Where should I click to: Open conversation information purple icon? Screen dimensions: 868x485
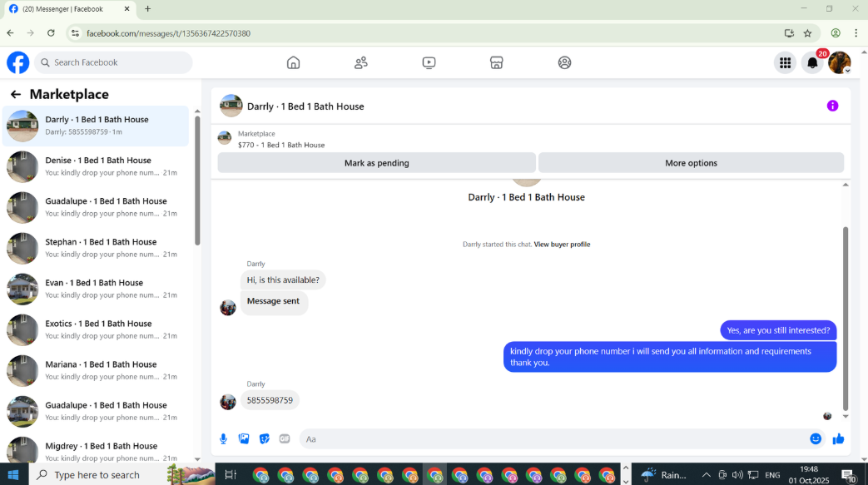pyautogui.click(x=832, y=106)
